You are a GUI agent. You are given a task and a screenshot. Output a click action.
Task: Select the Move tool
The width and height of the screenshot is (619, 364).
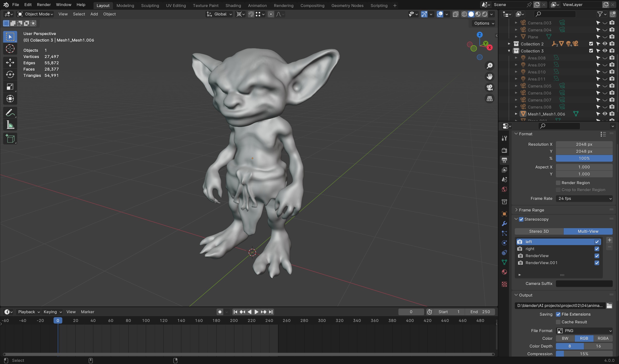(x=10, y=62)
